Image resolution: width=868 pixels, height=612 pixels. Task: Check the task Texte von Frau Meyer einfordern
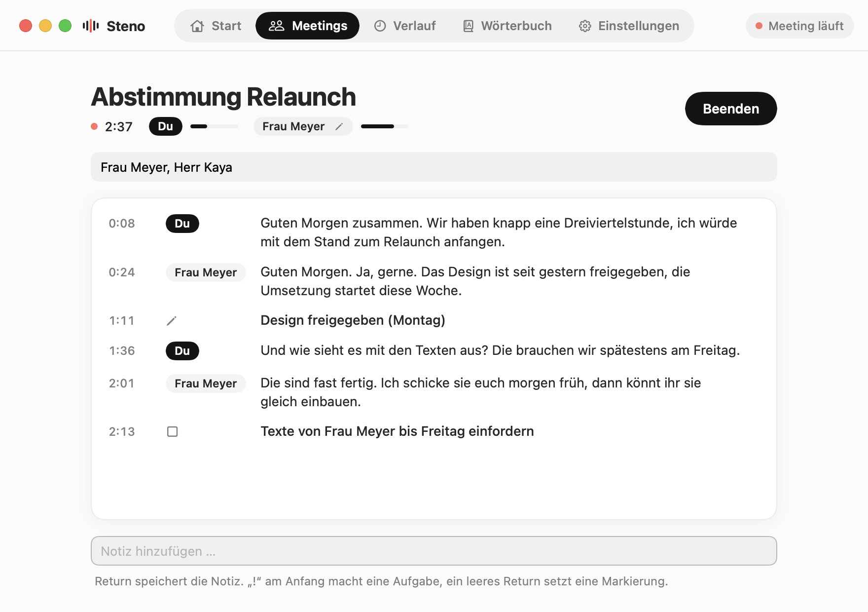click(172, 432)
